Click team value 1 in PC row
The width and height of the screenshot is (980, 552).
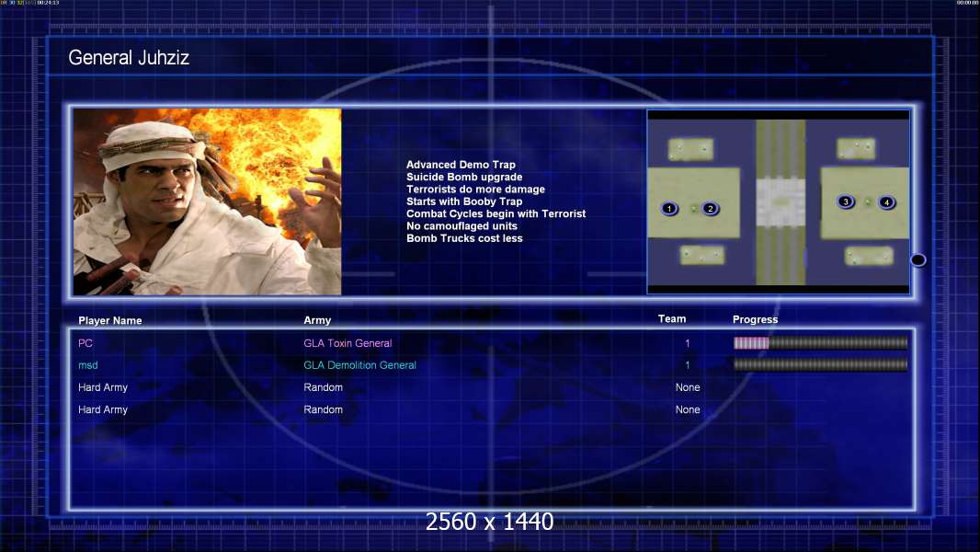pyautogui.click(x=687, y=343)
